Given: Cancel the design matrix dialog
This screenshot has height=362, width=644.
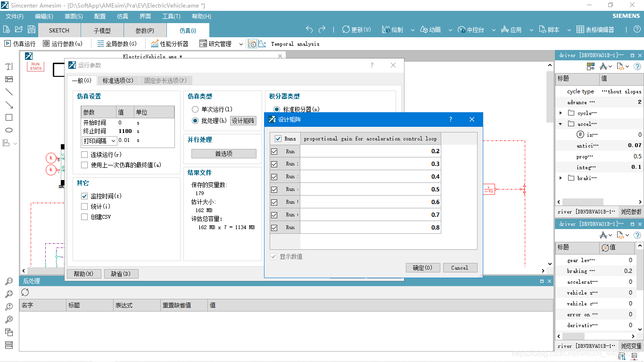Looking at the screenshot, I should (460, 268).
